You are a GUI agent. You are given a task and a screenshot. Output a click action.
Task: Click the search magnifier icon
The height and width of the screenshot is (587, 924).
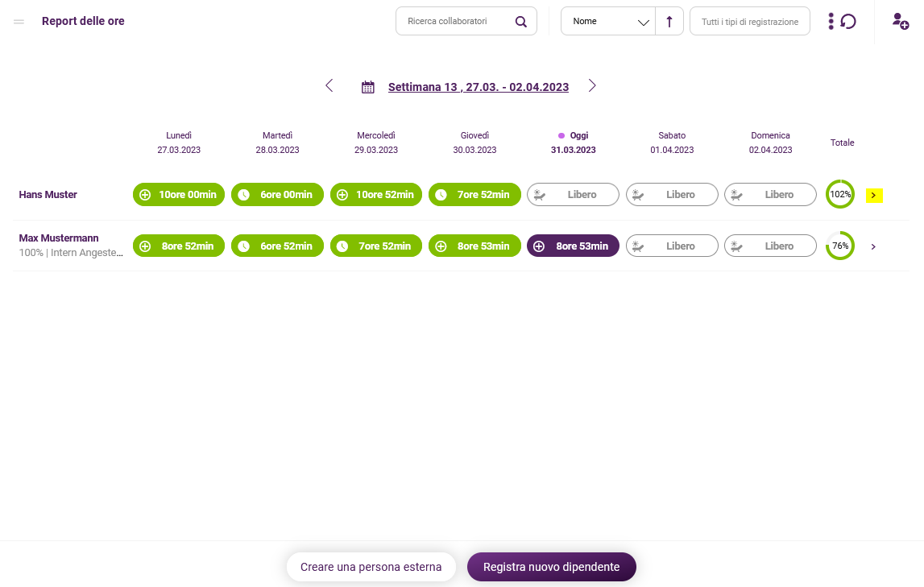[521, 22]
